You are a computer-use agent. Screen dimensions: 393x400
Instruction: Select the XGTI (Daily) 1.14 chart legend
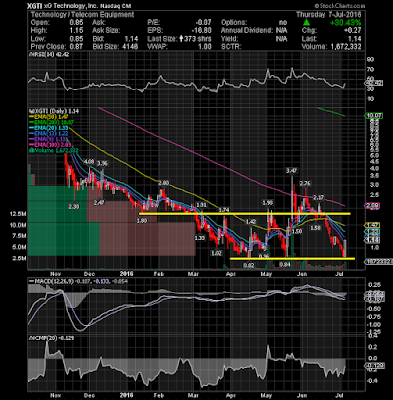54,111
